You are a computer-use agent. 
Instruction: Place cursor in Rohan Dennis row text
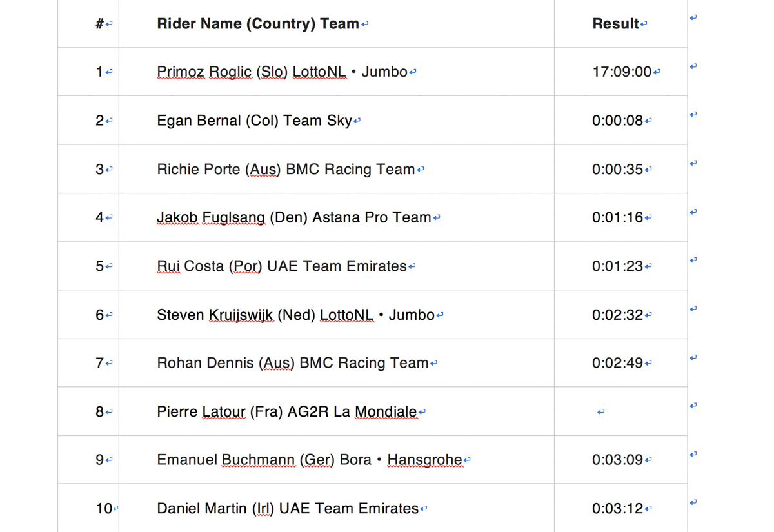pyautogui.click(x=293, y=363)
